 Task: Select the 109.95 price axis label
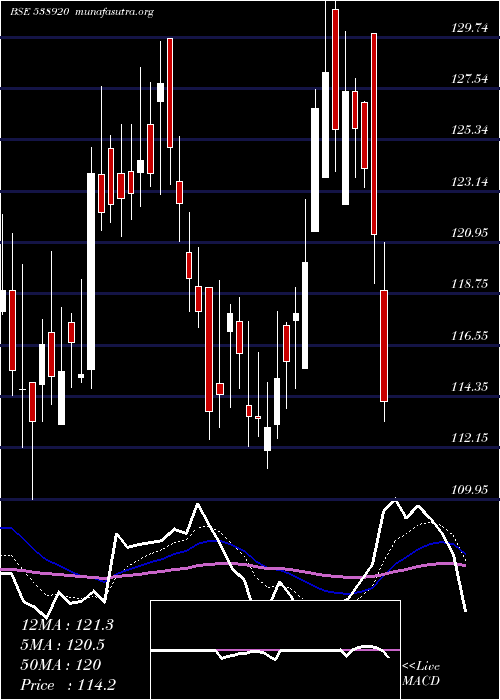click(470, 489)
